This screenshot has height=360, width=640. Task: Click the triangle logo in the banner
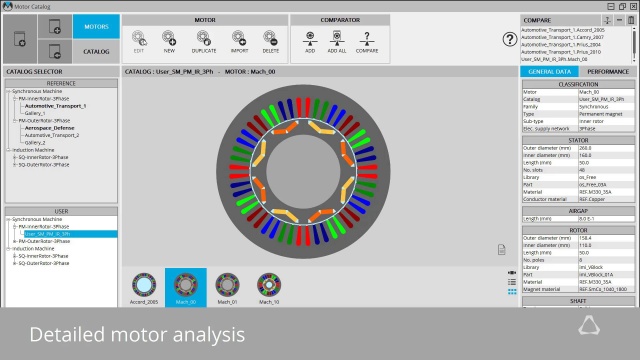point(589,326)
